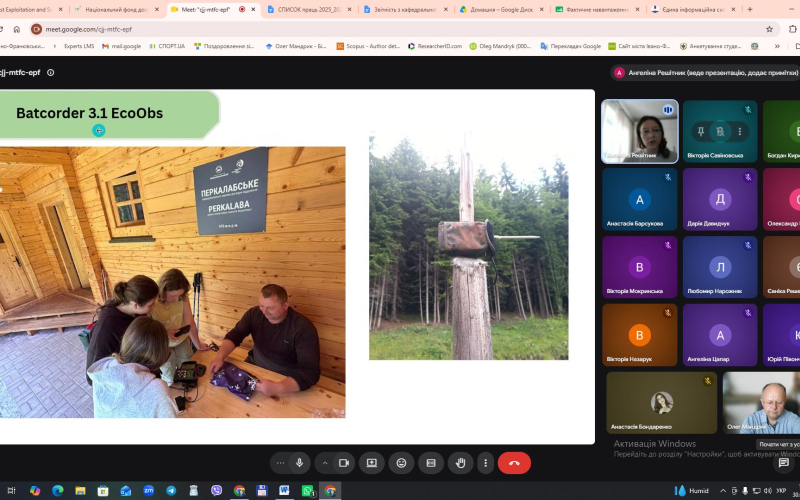Viewport: 800px width, 500px height.
Task: Start presenting your screen
Action: [371, 463]
